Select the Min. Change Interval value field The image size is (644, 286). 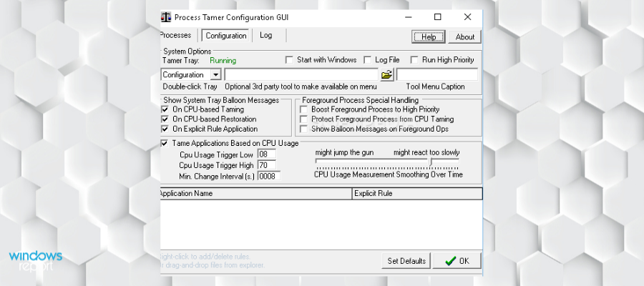268,176
